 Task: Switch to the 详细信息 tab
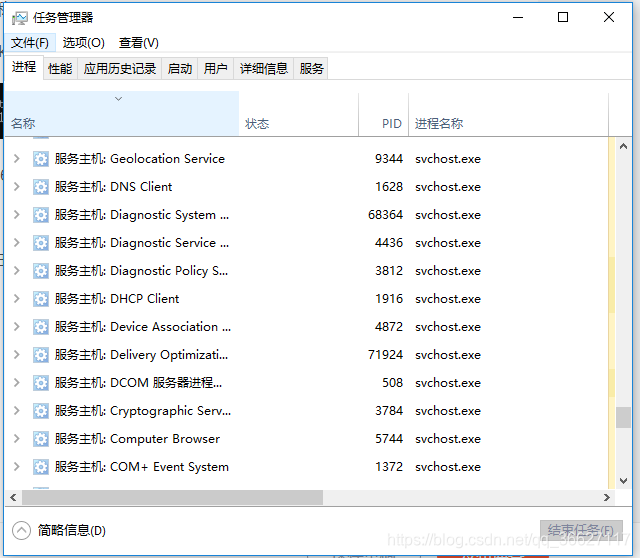(264, 69)
